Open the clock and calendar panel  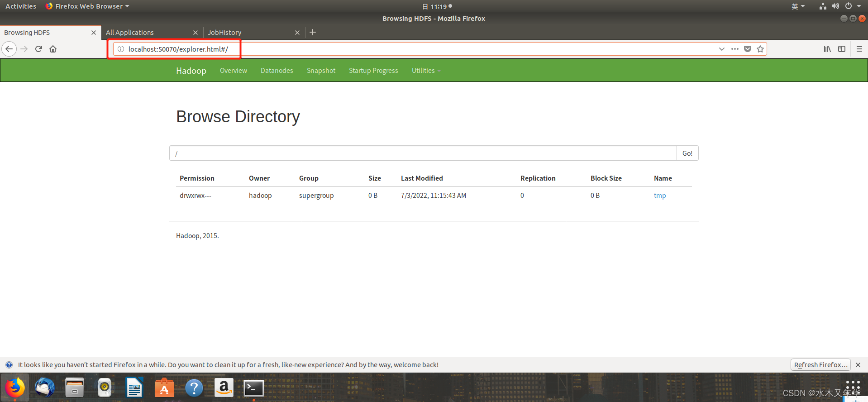coord(437,6)
